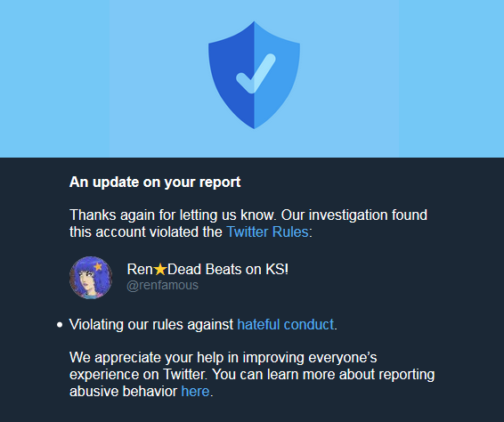Screen dimensions: 504x422
Task: Click the dark blue left half of the shield
Action: pos(232,76)
